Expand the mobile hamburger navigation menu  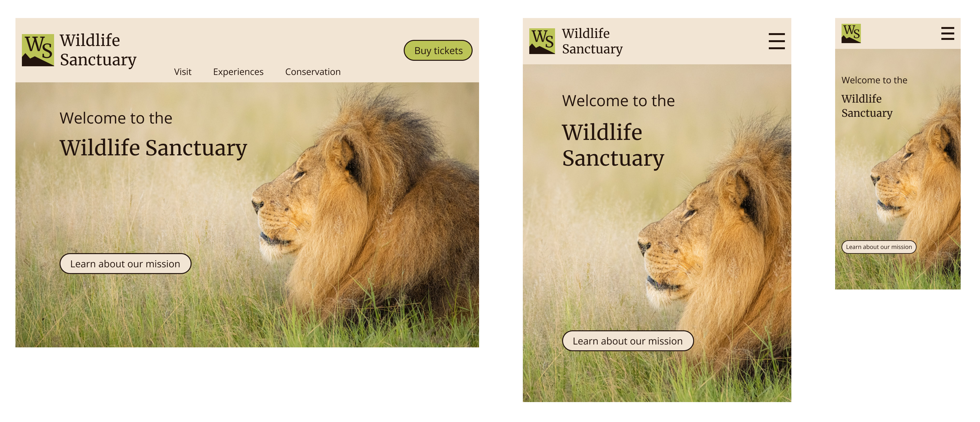click(949, 34)
